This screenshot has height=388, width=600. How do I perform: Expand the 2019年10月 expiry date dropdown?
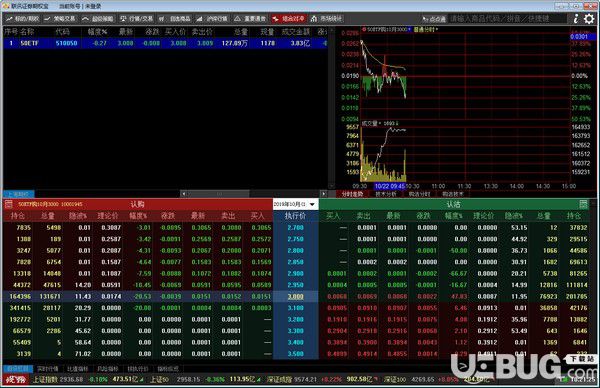295,204
